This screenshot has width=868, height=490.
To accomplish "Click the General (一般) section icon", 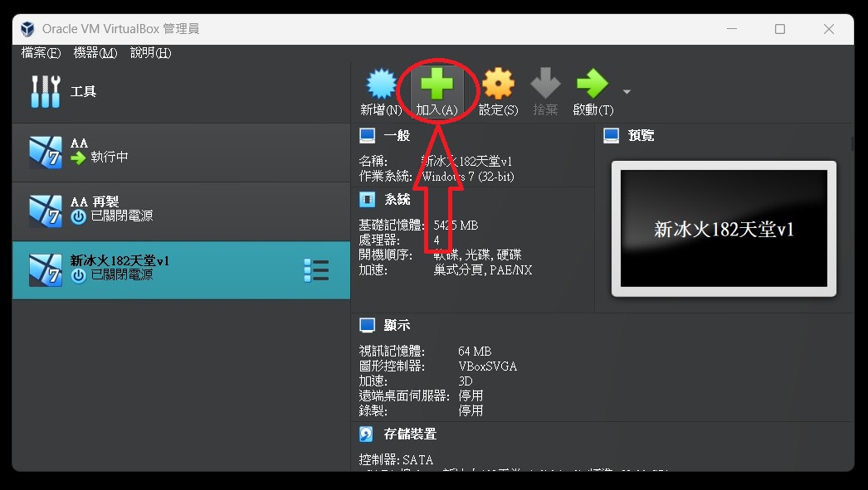I will click(x=367, y=135).
